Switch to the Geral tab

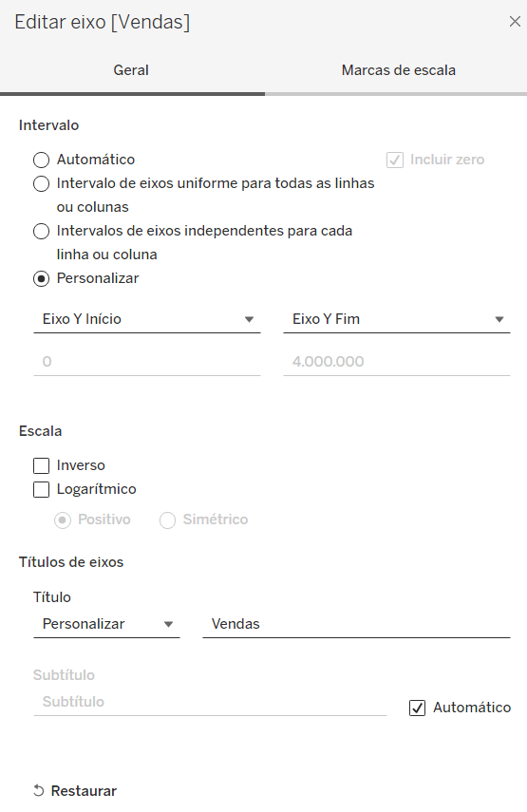click(x=131, y=70)
